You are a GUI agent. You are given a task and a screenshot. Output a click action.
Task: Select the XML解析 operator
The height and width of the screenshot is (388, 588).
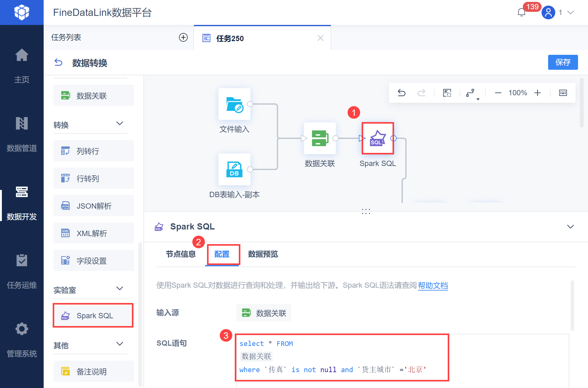pyautogui.click(x=94, y=233)
